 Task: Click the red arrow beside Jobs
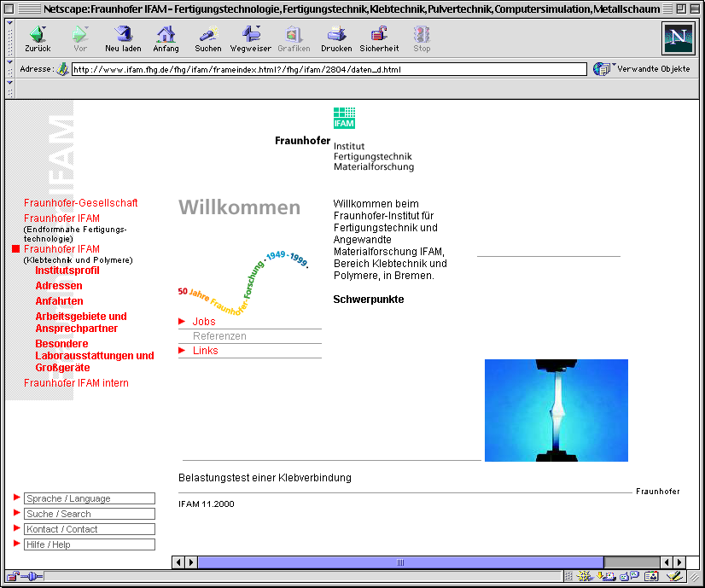182,321
